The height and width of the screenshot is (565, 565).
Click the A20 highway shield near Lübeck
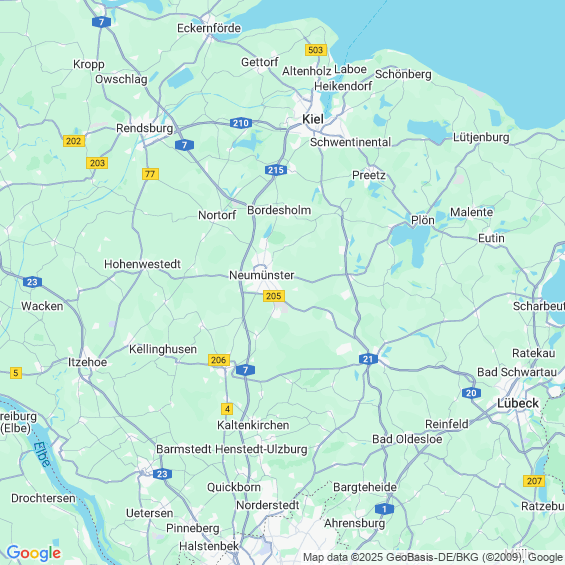(x=471, y=393)
